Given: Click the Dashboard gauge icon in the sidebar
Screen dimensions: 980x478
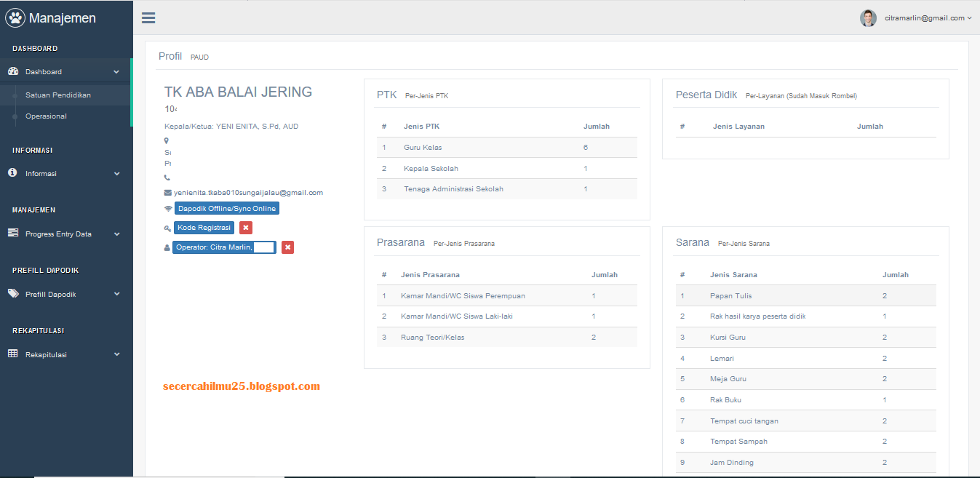Looking at the screenshot, I should (x=13, y=71).
